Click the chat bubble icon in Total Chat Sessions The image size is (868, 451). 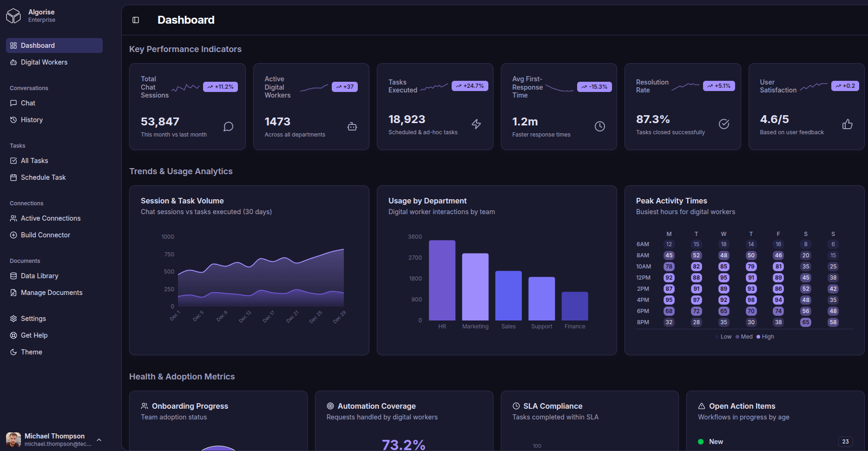(228, 127)
